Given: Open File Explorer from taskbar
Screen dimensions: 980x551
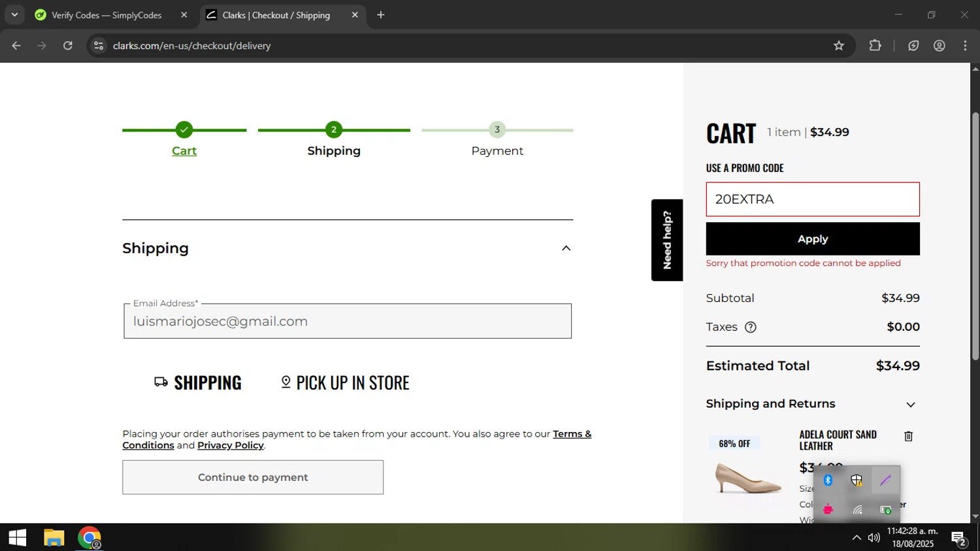Looking at the screenshot, I should [x=54, y=537].
